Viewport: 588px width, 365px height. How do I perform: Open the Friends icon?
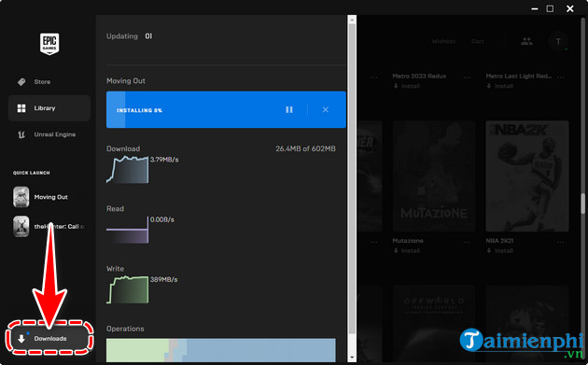pos(526,41)
